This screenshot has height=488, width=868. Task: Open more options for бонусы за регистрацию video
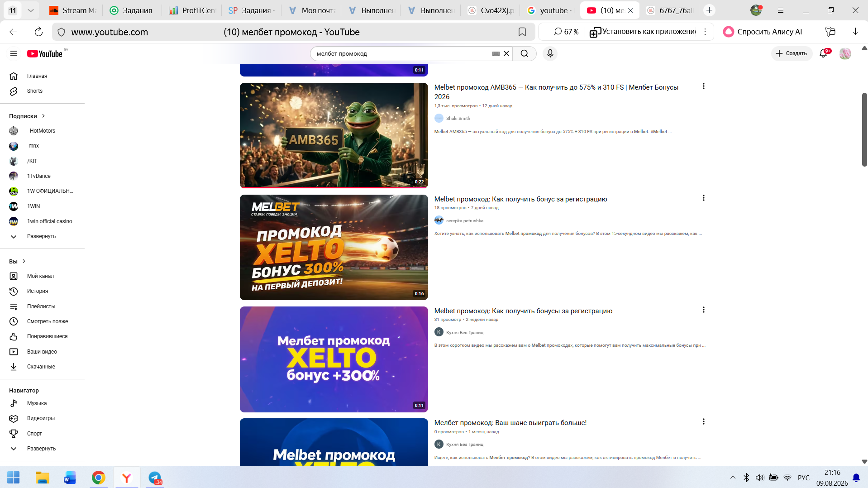(x=703, y=310)
